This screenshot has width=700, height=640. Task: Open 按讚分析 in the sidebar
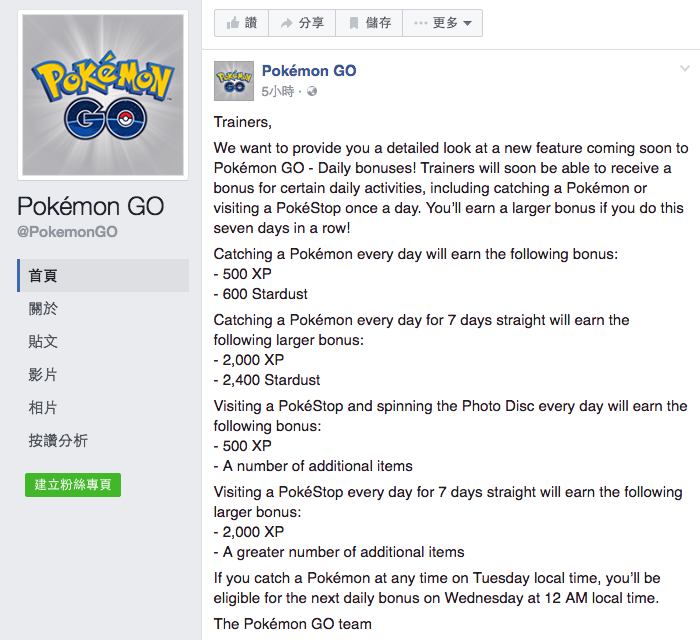click(58, 441)
